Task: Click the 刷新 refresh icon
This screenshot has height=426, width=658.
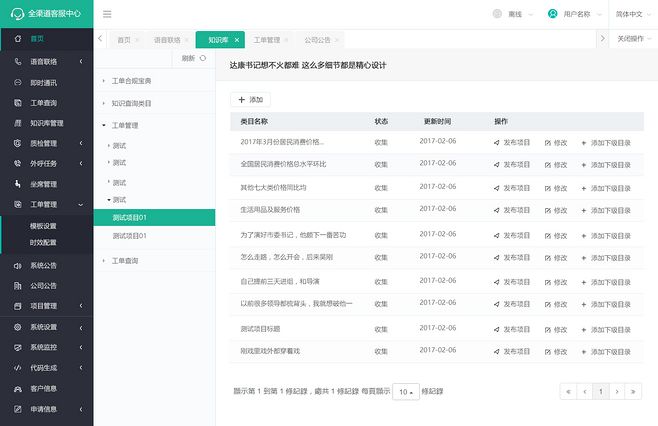Action: tap(203, 58)
